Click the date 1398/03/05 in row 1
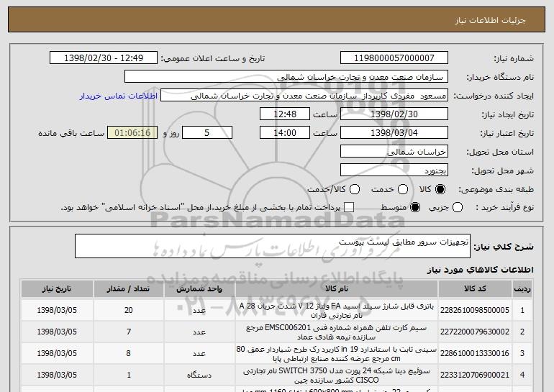Screen dimensions: 554x392 pos(57,310)
